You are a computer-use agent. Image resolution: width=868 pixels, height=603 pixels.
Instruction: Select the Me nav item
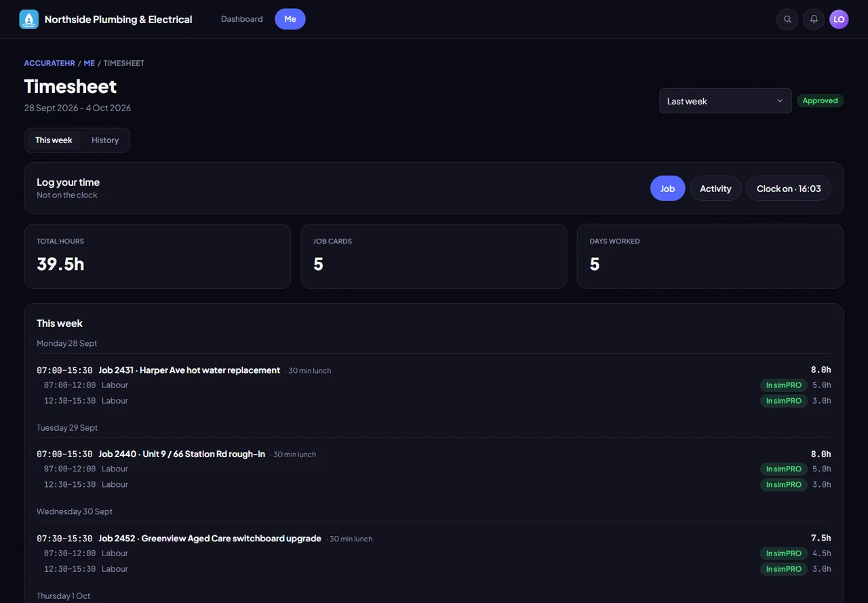tap(290, 19)
